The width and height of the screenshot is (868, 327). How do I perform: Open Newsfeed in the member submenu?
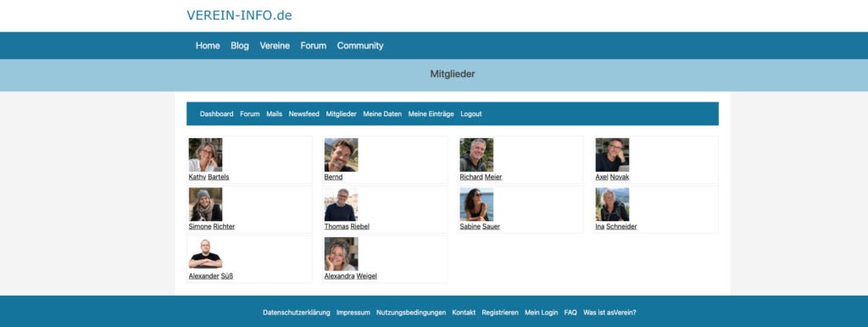click(304, 114)
